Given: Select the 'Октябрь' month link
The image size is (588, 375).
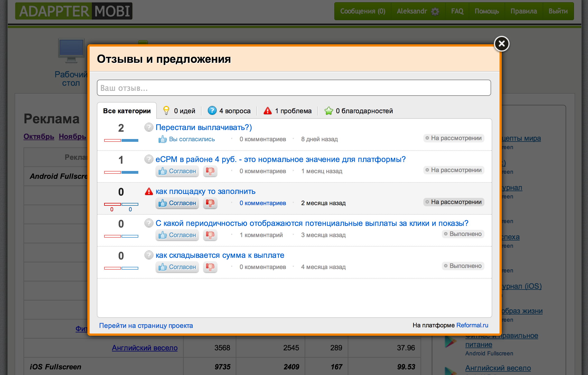Looking at the screenshot, I should tap(39, 136).
